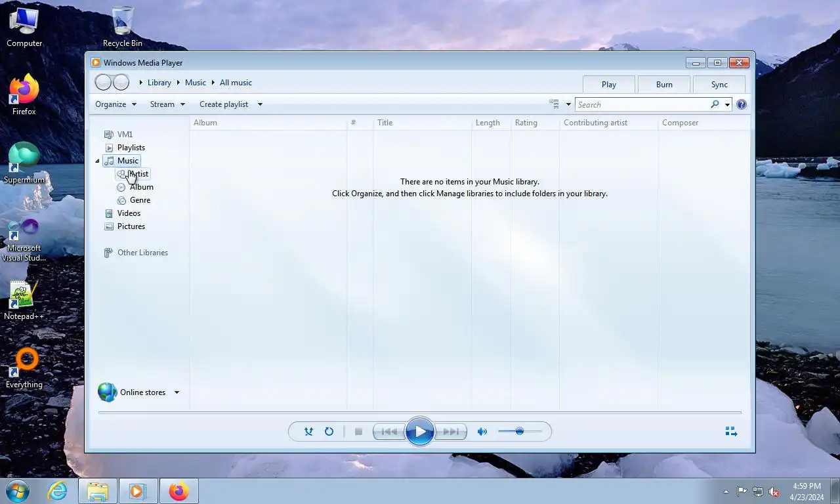The width and height of the screenshot is (840, 504).
Task: Click Music in the breadcrumb
Action: 196,83
